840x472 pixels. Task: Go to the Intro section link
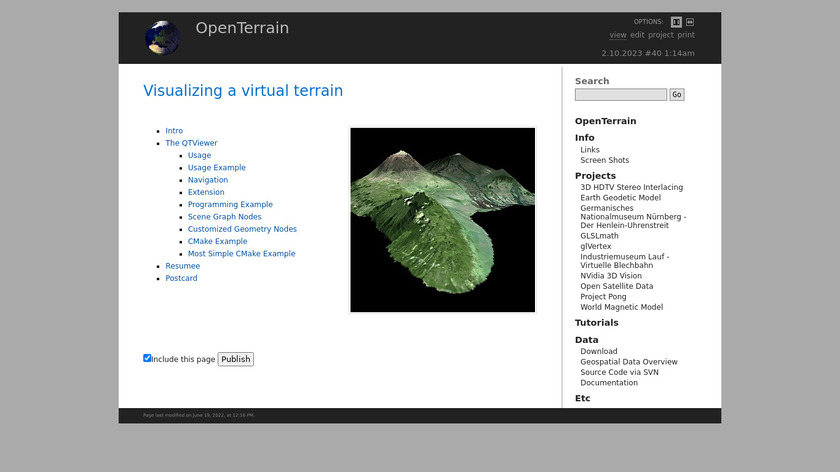(x=174, y=131)
